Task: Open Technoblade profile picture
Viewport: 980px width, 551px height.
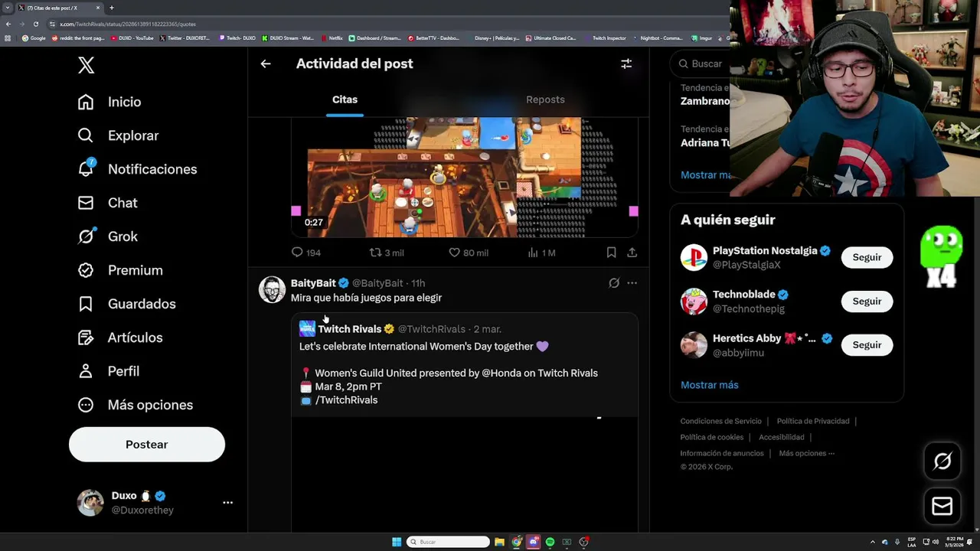Action: (694, 302)
